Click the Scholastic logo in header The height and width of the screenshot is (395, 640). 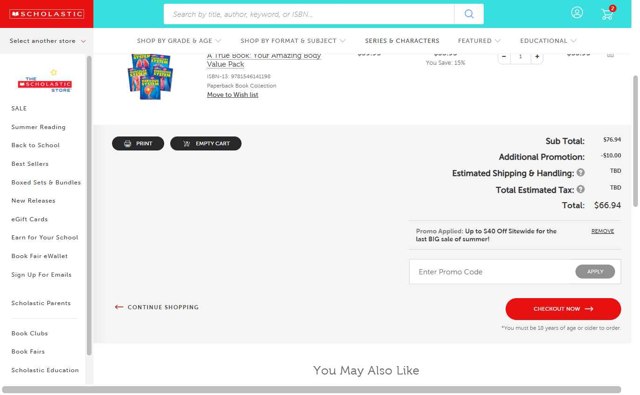(x=47, y=14)
